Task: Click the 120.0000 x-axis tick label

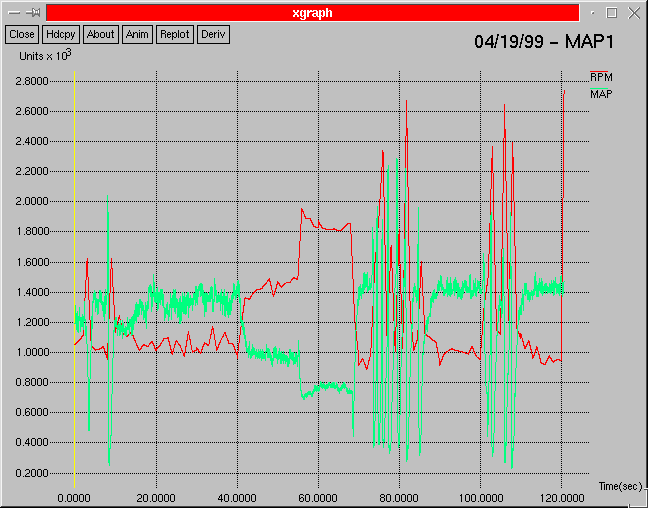Action: 561,498
